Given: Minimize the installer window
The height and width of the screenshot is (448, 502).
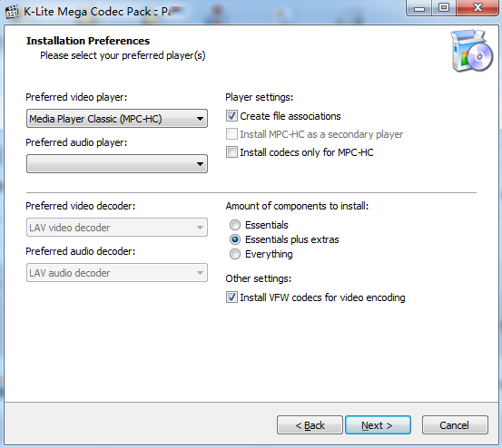Looking at the screenshot, I should point(419,7).
